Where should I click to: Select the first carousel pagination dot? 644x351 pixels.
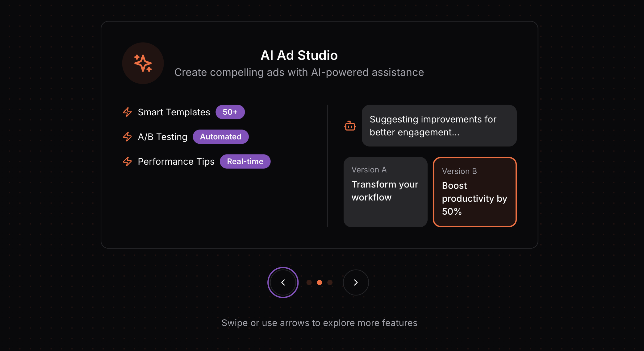coord(309,282)
